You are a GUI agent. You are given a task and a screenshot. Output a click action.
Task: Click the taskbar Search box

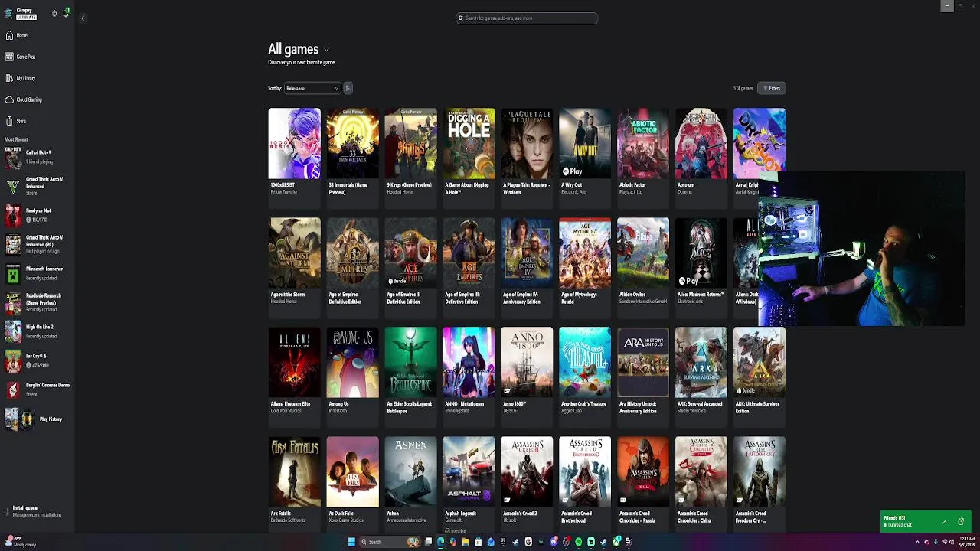point(390,542)
